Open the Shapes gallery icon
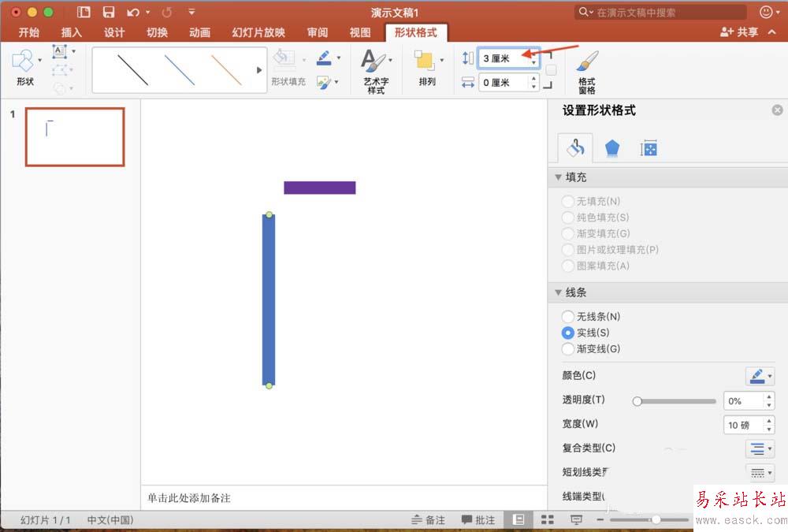This screenshot has width=788, height=532. [x=22, y=61]
